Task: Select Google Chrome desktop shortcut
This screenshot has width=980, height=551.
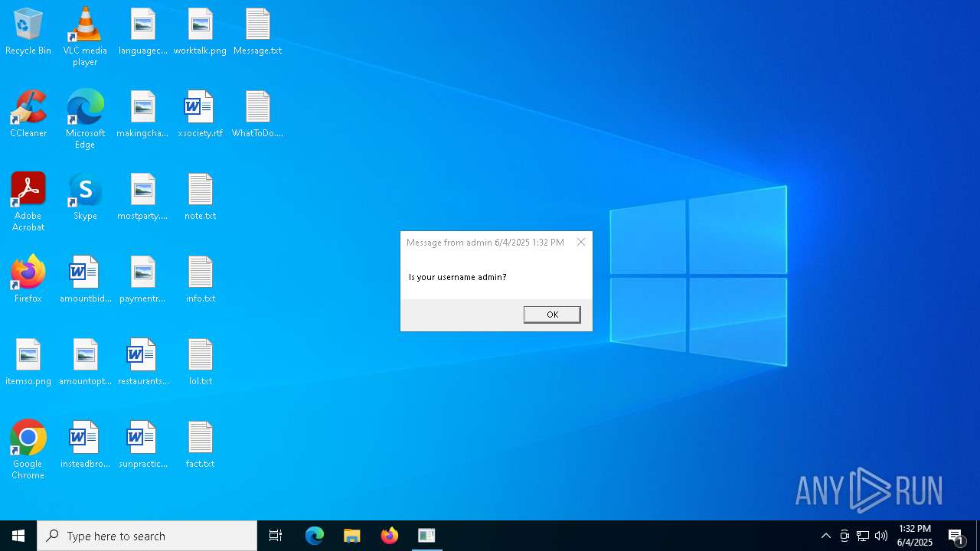Action: pos(28,450)
